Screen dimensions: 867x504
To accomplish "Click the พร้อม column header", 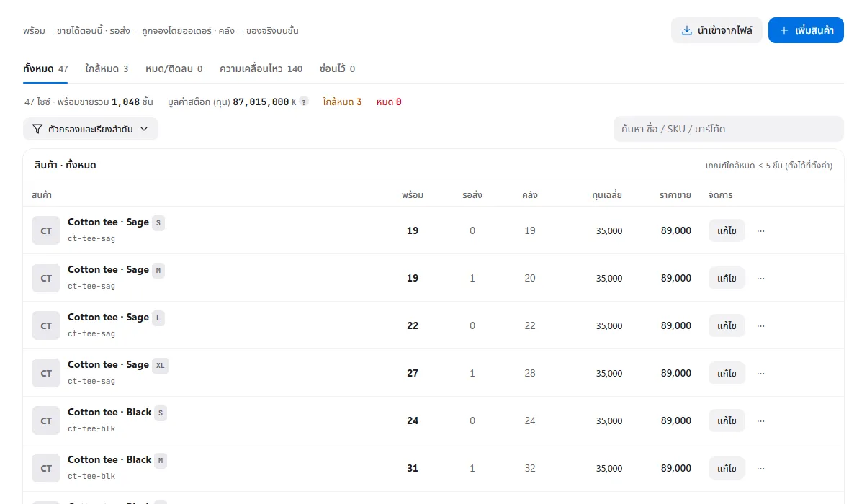I will pos(413,195).
